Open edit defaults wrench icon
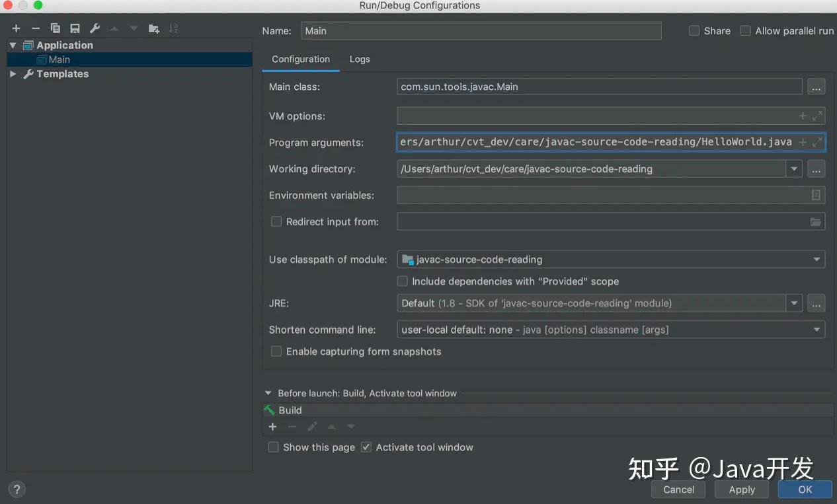837x504 pixels. (x=94, y=28)
